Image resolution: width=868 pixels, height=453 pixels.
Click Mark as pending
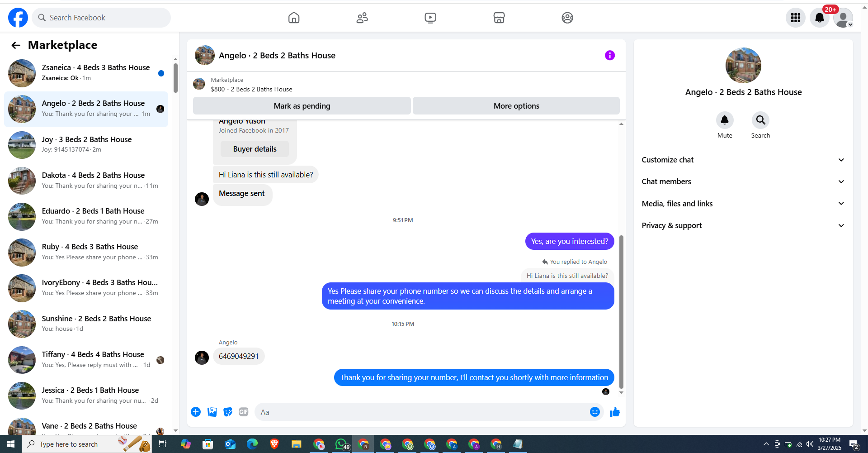click(x=302, y=106)
